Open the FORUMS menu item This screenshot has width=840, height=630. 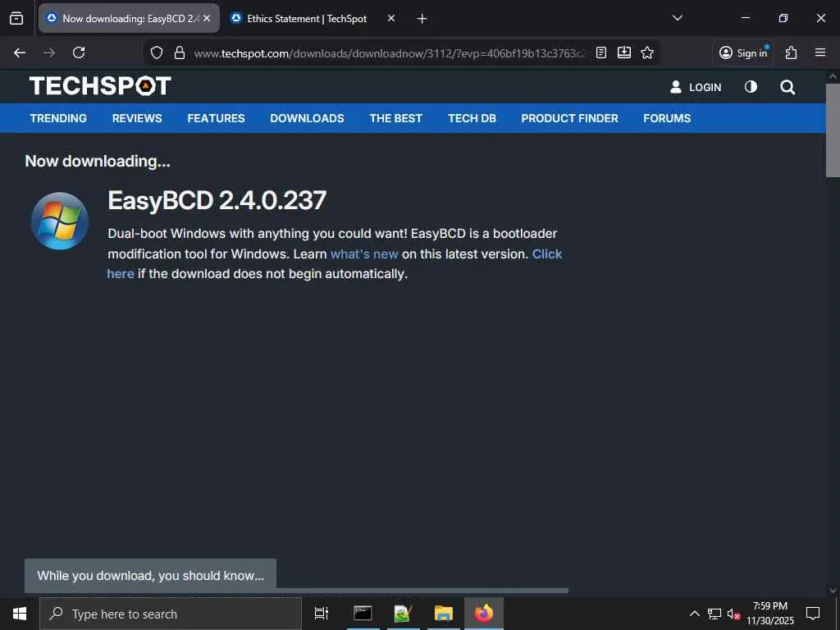coord(667,118)
